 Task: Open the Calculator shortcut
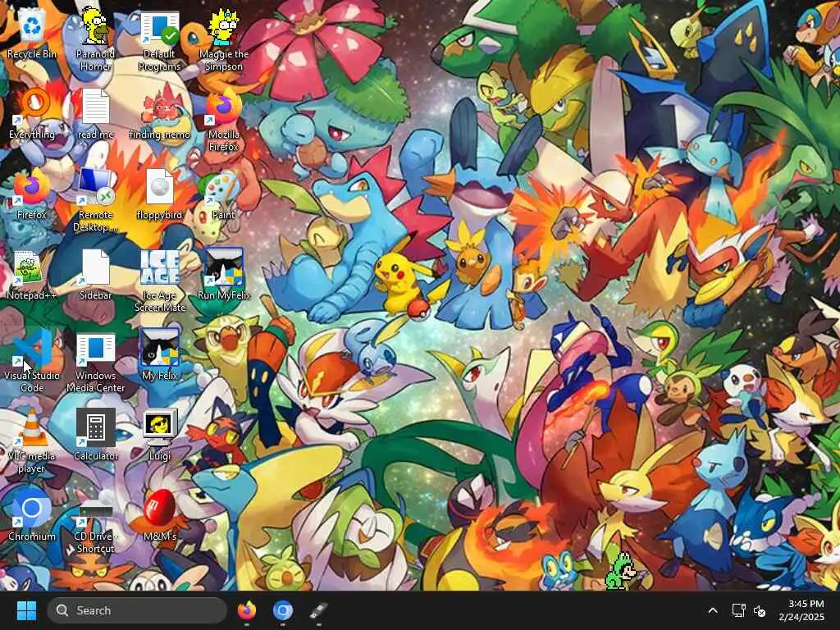click(x=95, y=435)
